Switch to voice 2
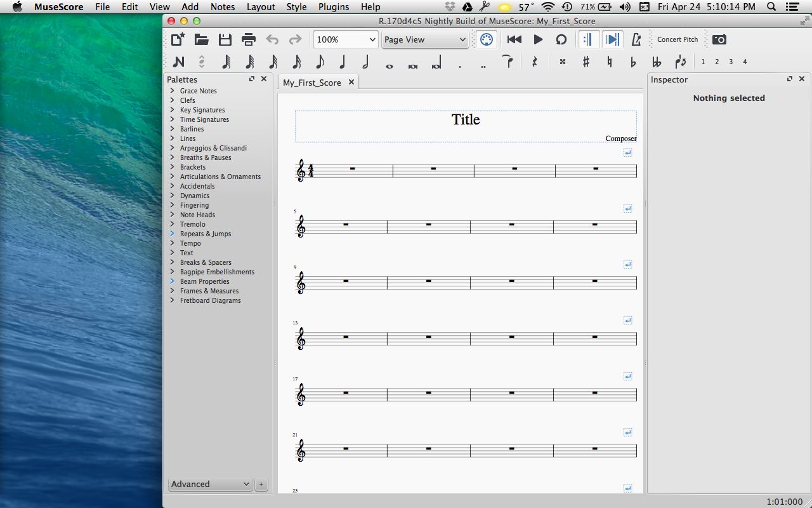 [x=717, y=62]
